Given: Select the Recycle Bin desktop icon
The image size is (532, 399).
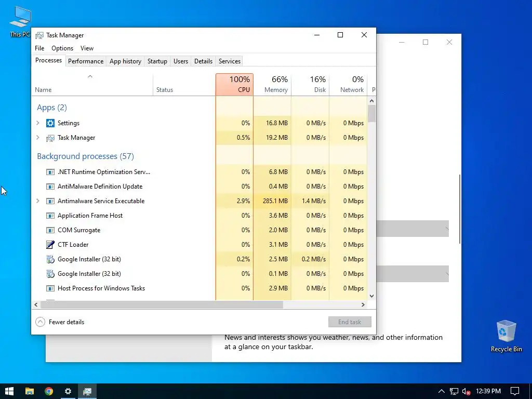Looking at the screenshot, I should (506, 336).
